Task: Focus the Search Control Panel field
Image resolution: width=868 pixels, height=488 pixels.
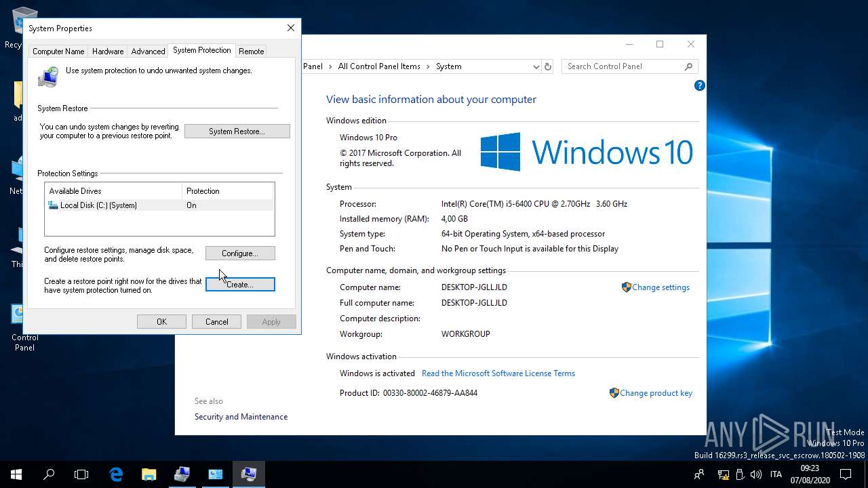Action: coord(623,66)
